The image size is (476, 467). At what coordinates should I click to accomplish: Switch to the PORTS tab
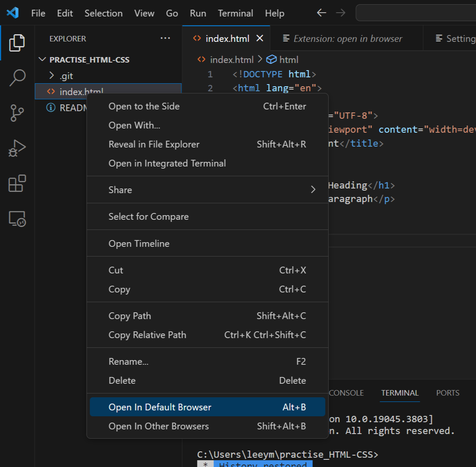(x=447, y=393)
